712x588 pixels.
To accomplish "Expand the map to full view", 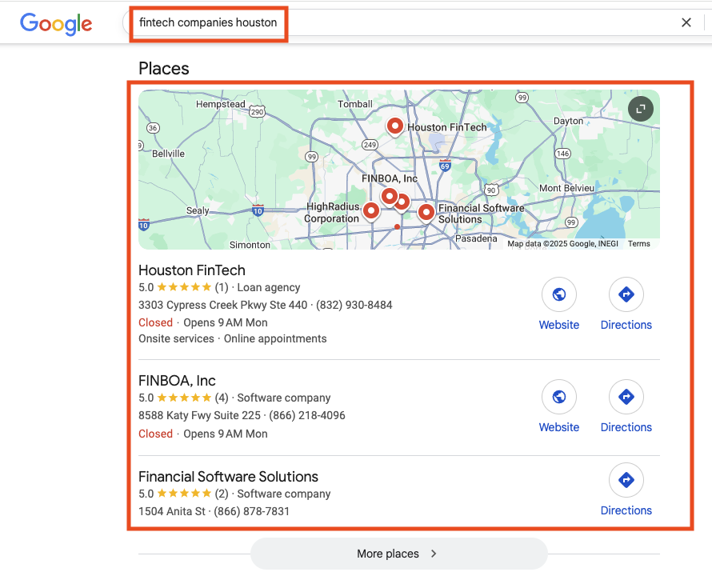I will click(x=640, y=109).
